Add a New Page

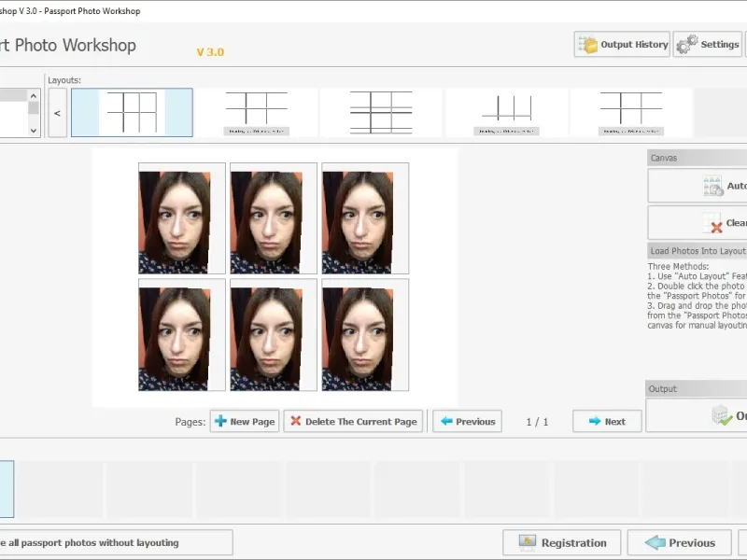[x=245, y=422]
